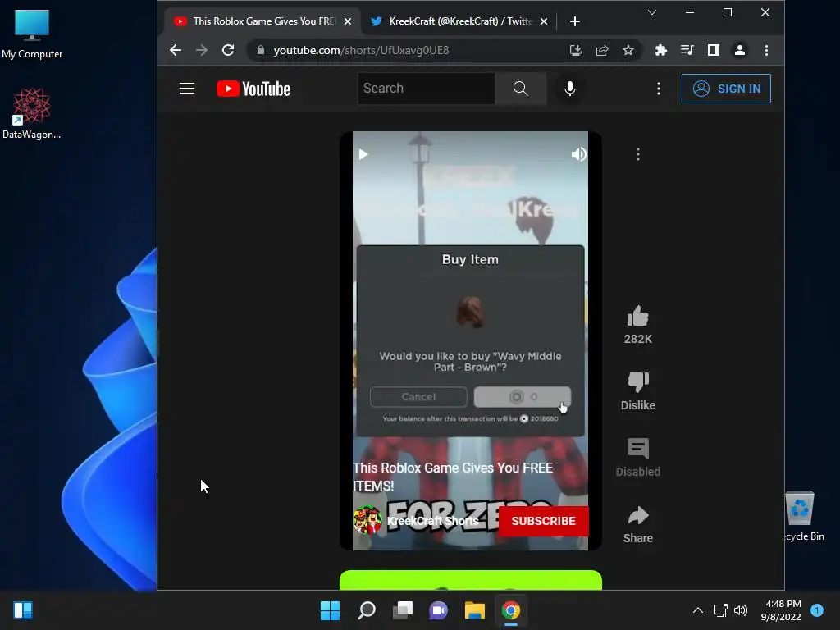Open the clock showing 4:48 PM

(x=781, y=610)
